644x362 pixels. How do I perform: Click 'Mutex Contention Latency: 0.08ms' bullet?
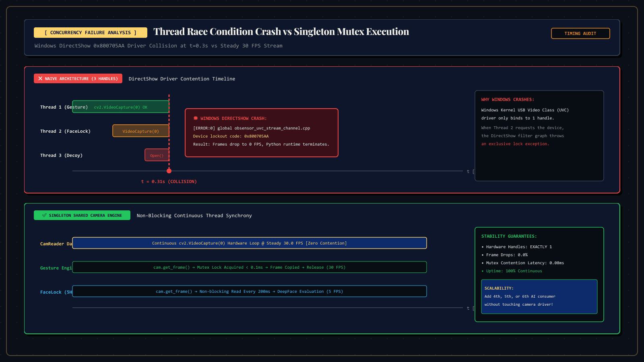[523, 263]
